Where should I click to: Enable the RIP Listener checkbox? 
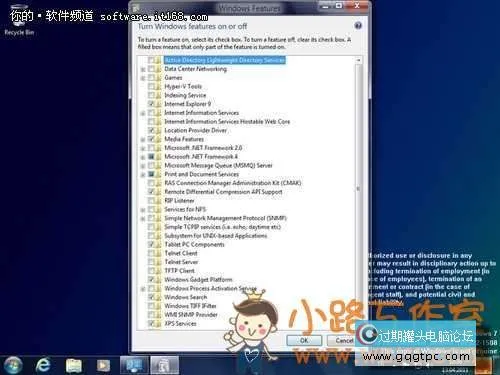coord(151,201)
